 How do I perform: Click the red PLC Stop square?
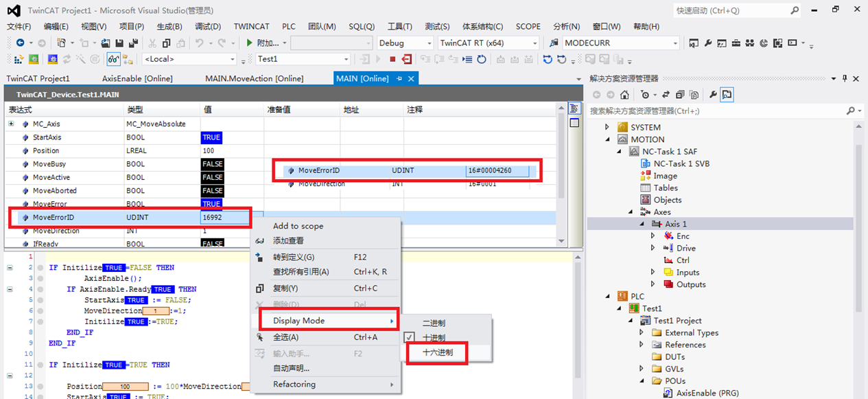point(392,59)
